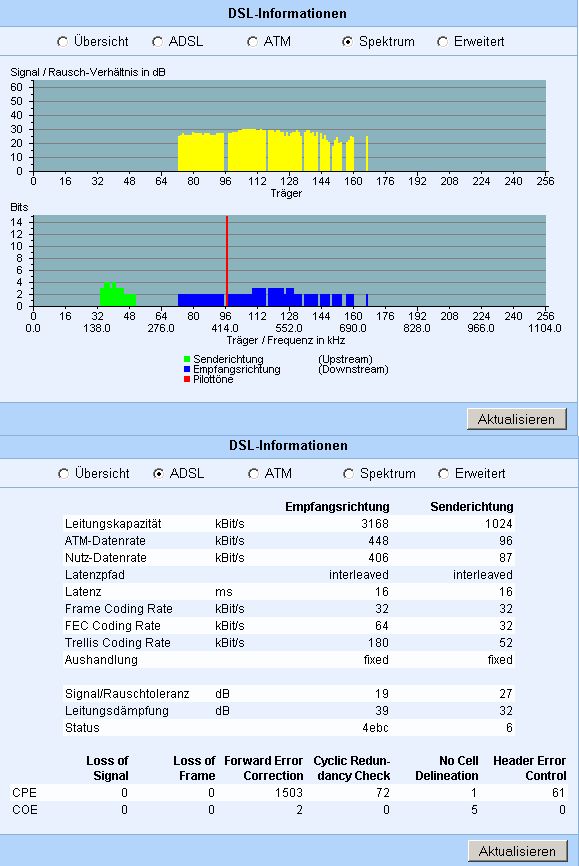Select ATM radio in the spectrum chart panel

point(252,41)
